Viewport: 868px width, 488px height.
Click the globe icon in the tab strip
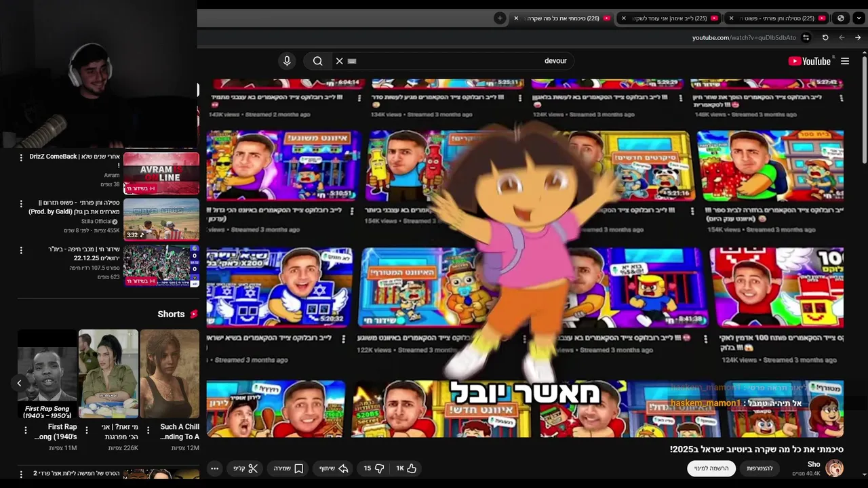coord(841,18)
